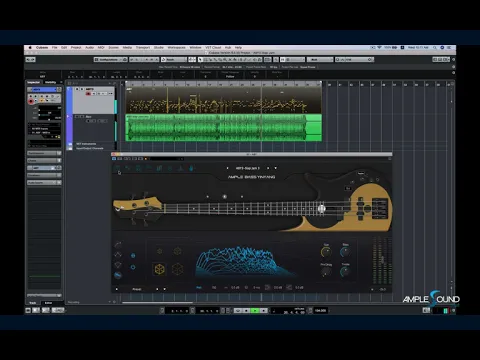The width and height of the screenshot is (480, 360).
Task: Click the Size knob
Action: [326, 252]
